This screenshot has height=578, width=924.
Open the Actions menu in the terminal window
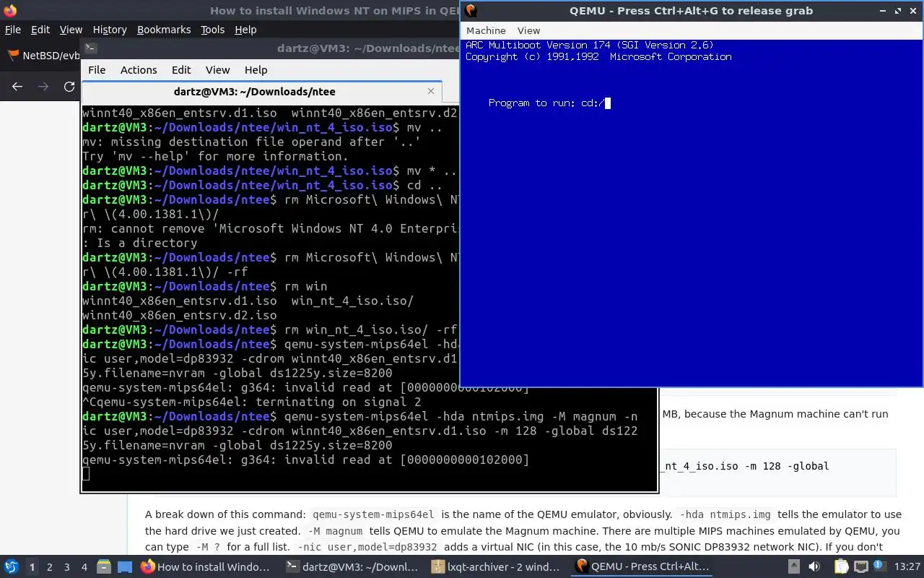pos(139,70)
